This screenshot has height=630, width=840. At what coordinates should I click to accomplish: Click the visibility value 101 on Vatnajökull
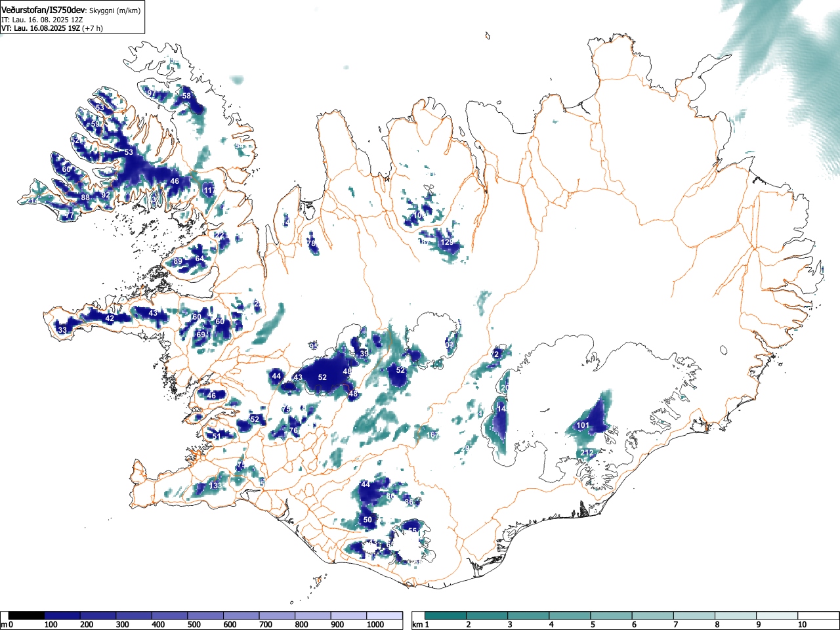tap(583, 425)
